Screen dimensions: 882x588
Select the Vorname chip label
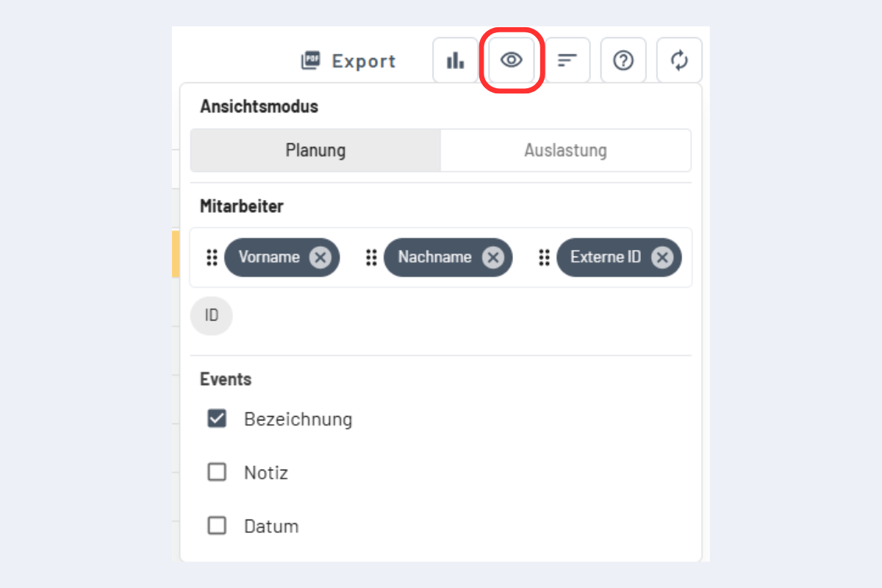[269, 257]
